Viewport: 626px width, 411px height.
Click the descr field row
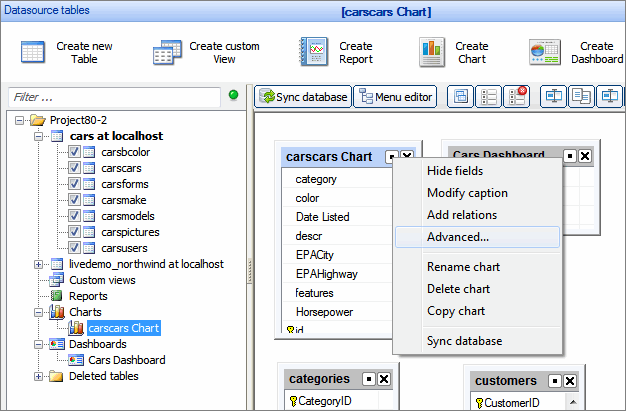coord(337,236)
